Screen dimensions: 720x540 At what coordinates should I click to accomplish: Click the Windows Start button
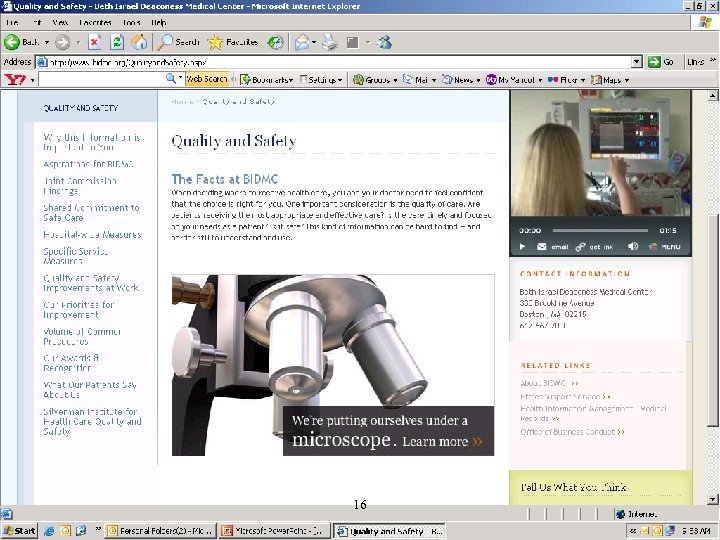pos(19,531)
